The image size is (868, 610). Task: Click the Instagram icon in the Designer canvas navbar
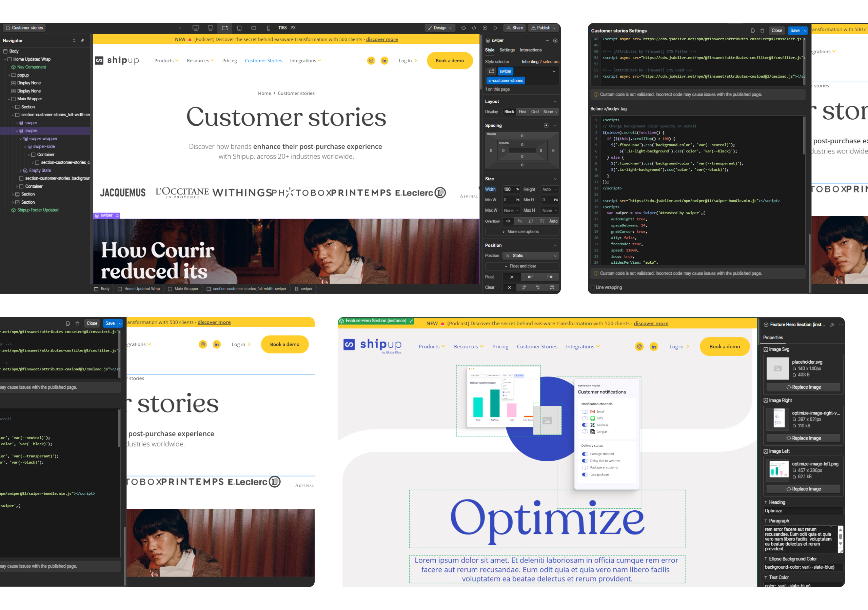coord(371,60)
